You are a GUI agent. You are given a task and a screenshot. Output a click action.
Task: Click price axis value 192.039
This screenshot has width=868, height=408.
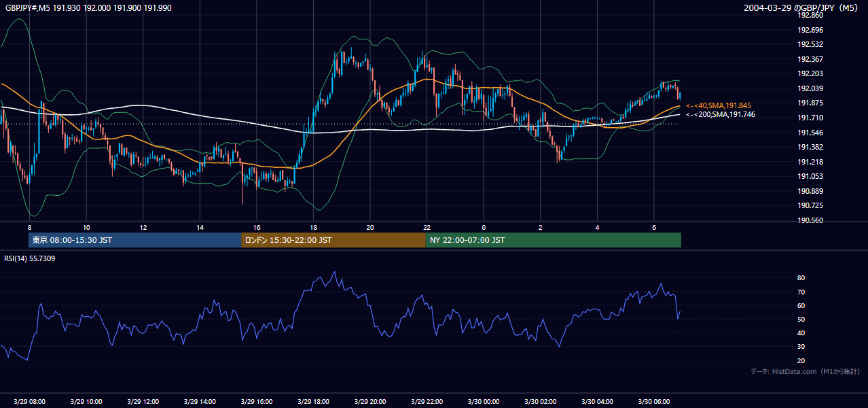click(811, 88)
